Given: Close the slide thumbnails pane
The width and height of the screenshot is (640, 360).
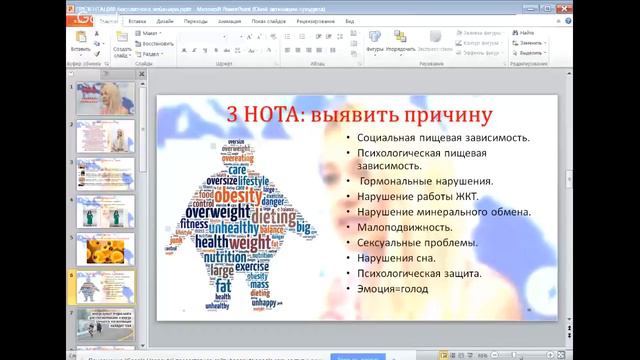Looking at the screenshot, I should pos(142,74).
